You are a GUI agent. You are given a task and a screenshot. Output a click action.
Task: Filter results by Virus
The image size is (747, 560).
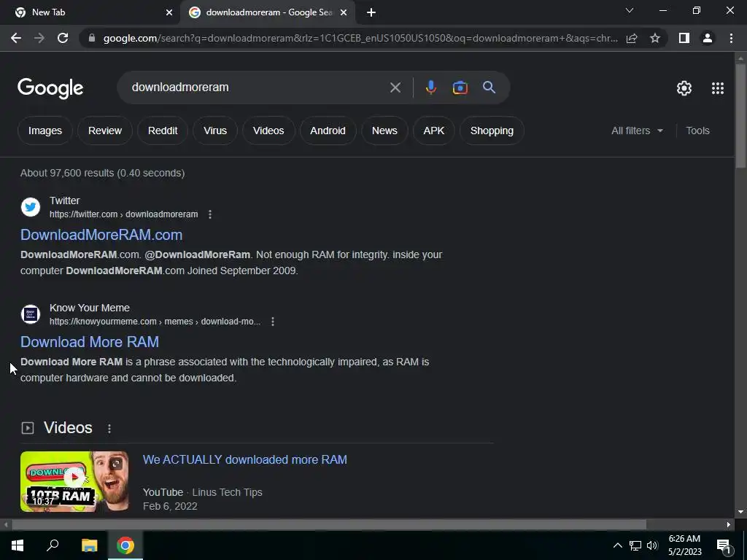pos(215,131)
